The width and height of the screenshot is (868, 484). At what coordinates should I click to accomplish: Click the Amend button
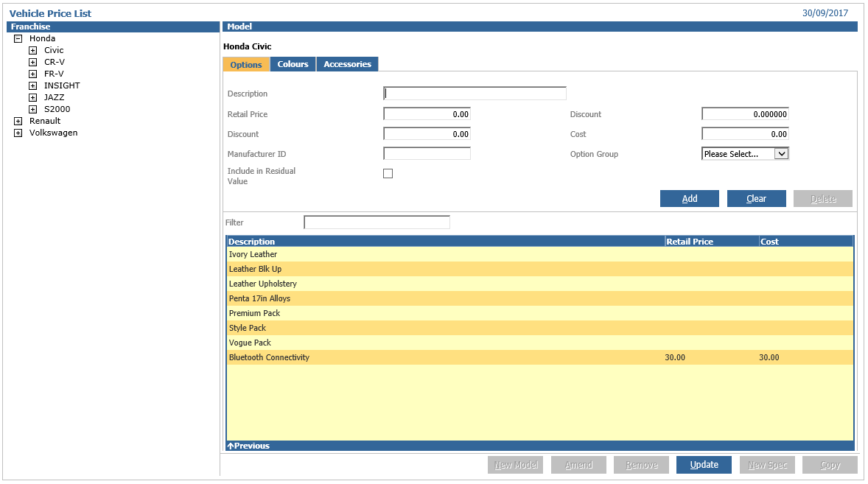578,465
